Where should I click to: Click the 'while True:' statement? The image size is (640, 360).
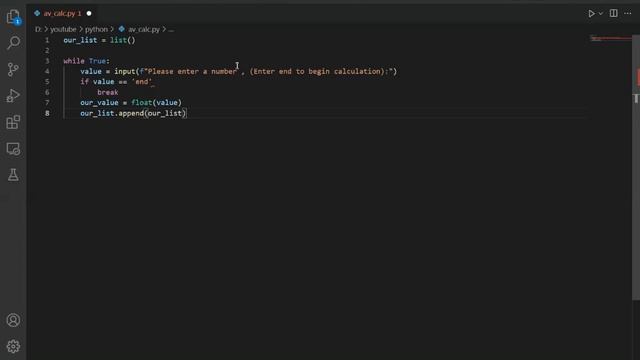pos(87,61)
